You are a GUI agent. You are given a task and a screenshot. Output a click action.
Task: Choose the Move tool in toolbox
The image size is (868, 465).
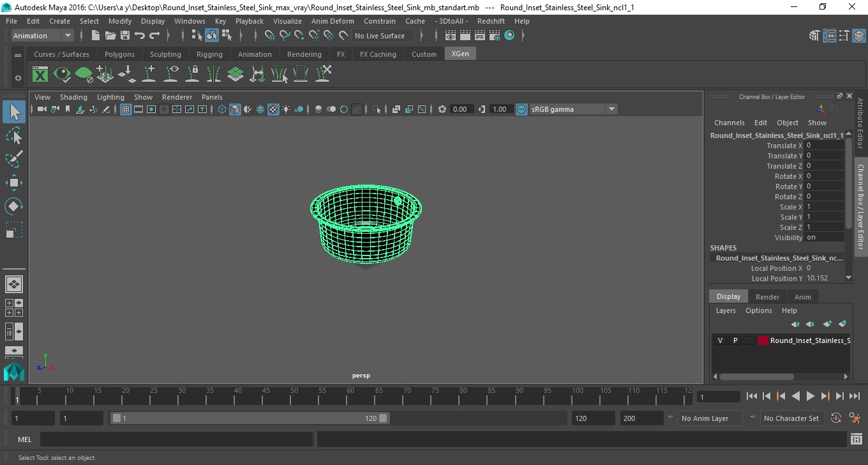pyautogui.click(x=14, y=183)
